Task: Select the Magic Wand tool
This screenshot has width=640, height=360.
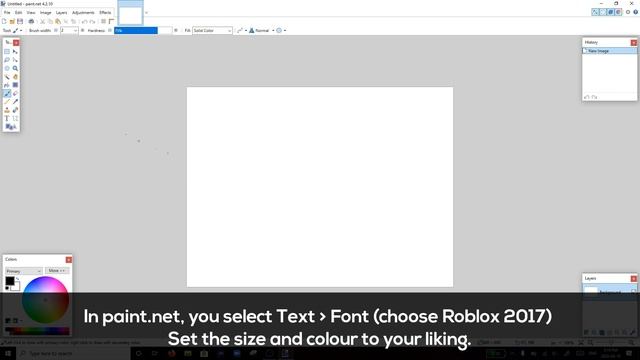Action: (7, 77)
